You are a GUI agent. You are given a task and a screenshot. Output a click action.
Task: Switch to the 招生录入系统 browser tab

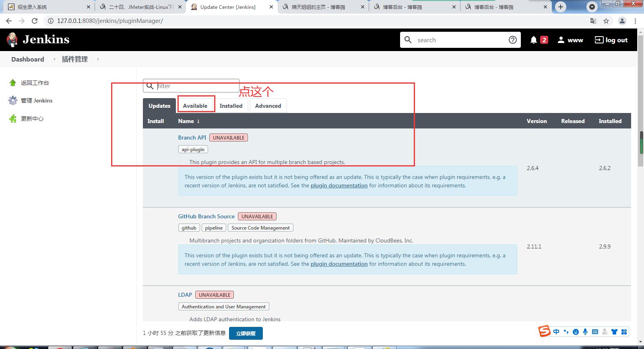(48, 7)
